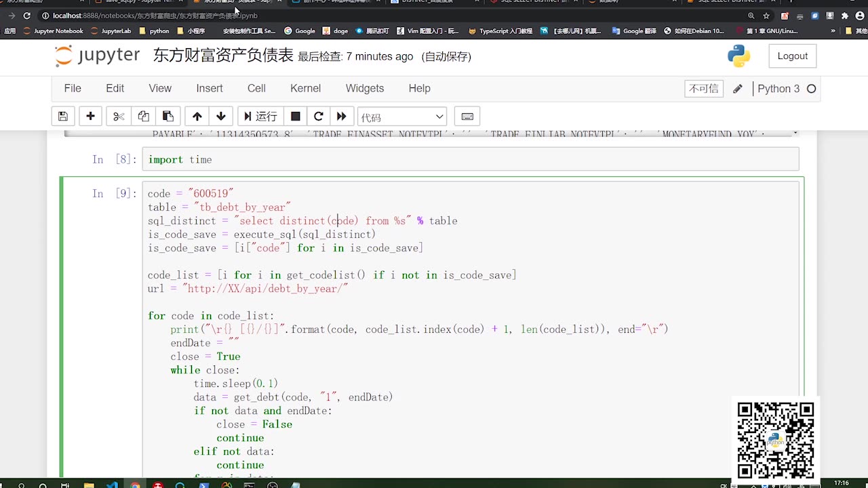
Task: Select the In [8] import time cell
Action: point(471,159)
